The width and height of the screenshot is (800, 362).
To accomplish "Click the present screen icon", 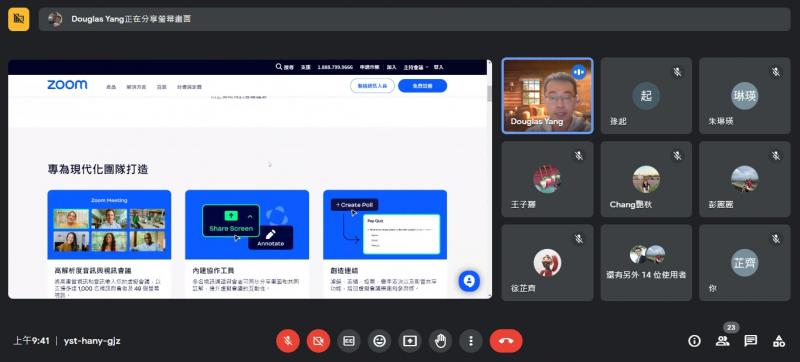I will click(x=410, y=341).
